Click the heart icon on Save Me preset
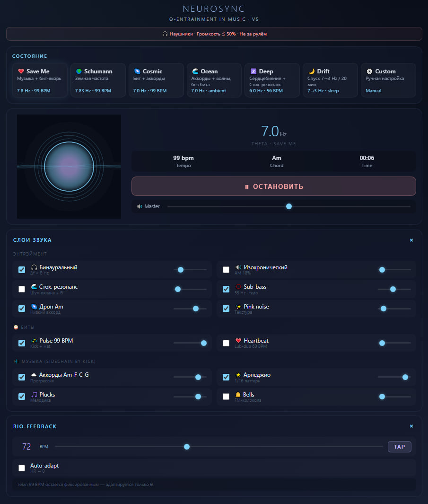428x504 pixels. (x=21, y=71)
